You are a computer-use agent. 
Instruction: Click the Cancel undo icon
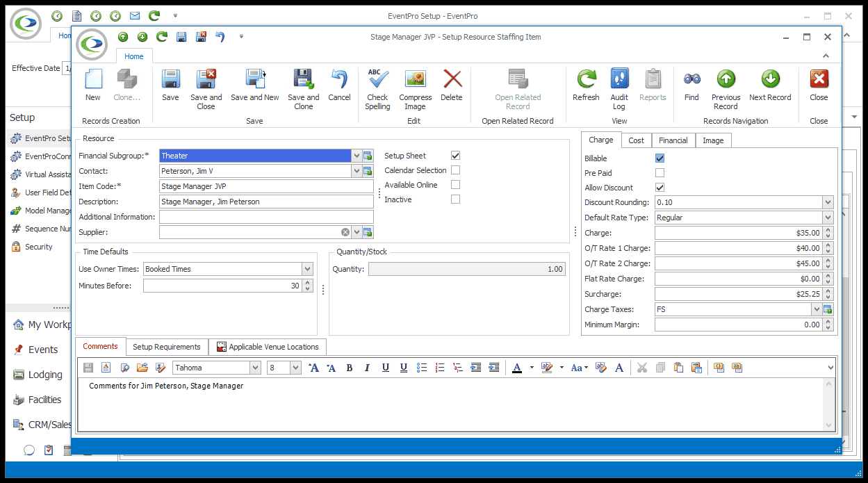point(339,79)
